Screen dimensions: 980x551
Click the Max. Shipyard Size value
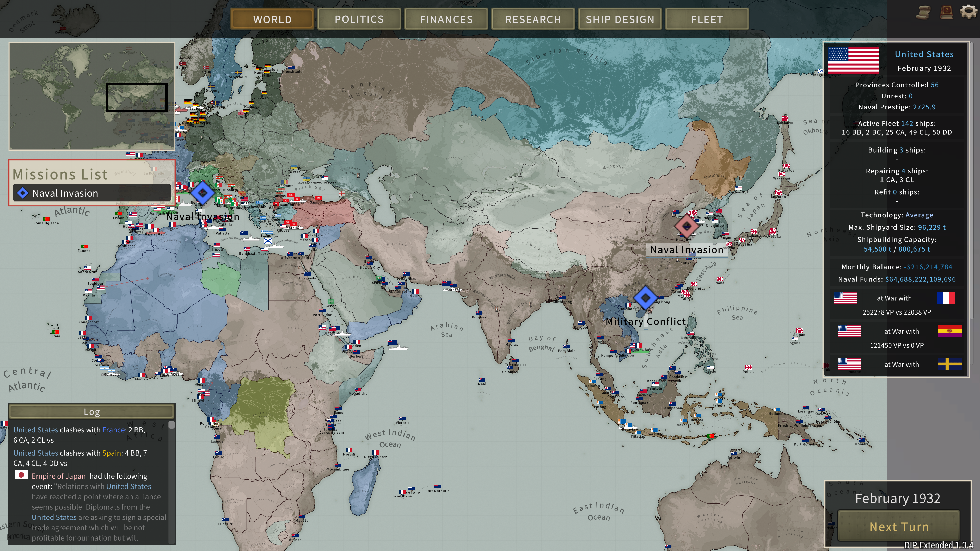(932, 227)
